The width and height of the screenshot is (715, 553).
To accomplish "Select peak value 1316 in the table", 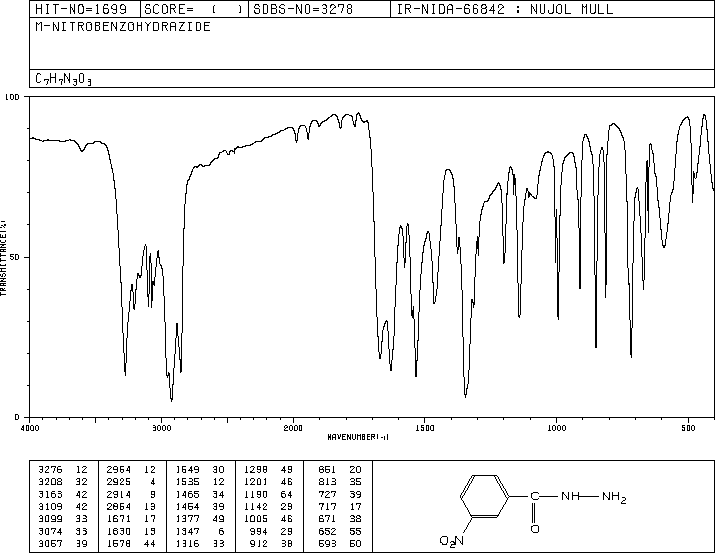I will pyautogui.click(x=187, y=543).
